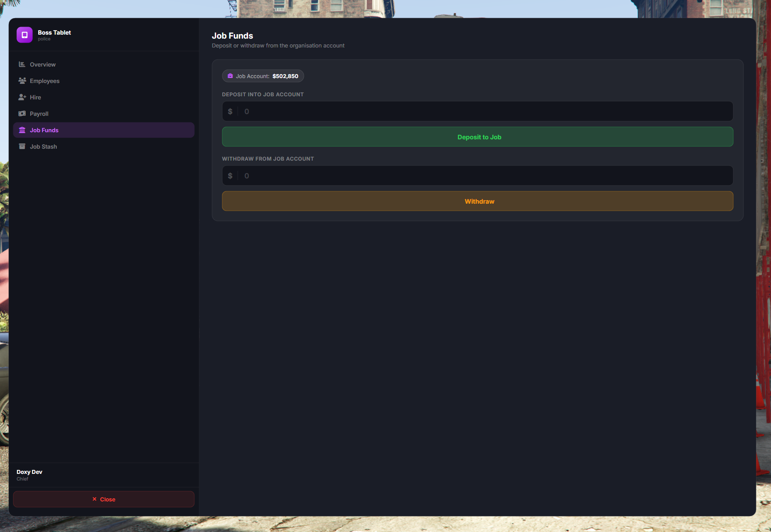Image resolution: width=771 pixels, height=532 pixels.
Task: Click the Employees group icon
Action: [22, 81]
